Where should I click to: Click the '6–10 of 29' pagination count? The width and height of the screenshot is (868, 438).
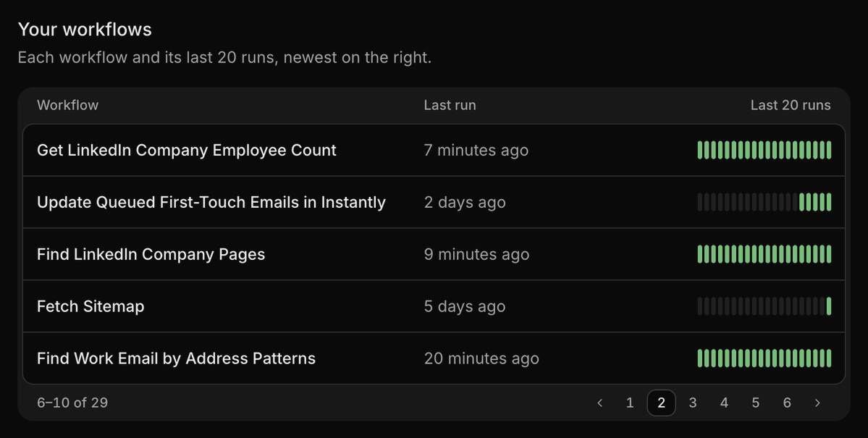coord(72,403)
